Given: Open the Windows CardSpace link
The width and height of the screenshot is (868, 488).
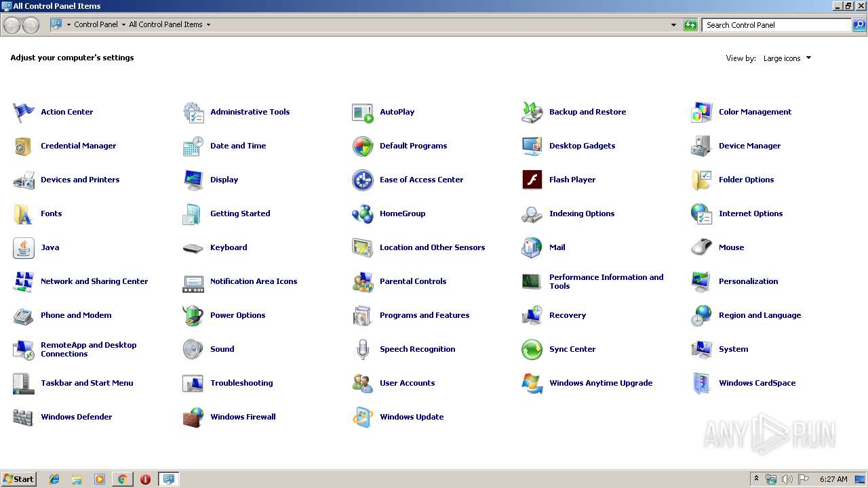Looking at the screenshot, I should click(757, 383).
